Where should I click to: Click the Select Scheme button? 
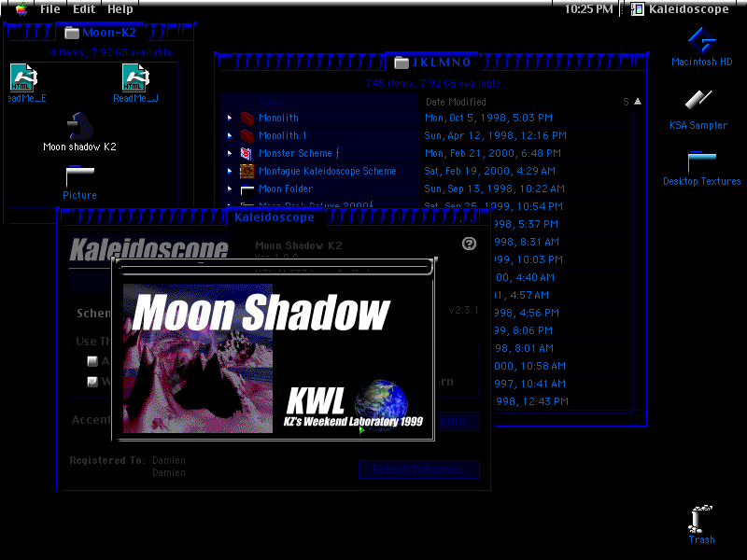click(419, 469)
